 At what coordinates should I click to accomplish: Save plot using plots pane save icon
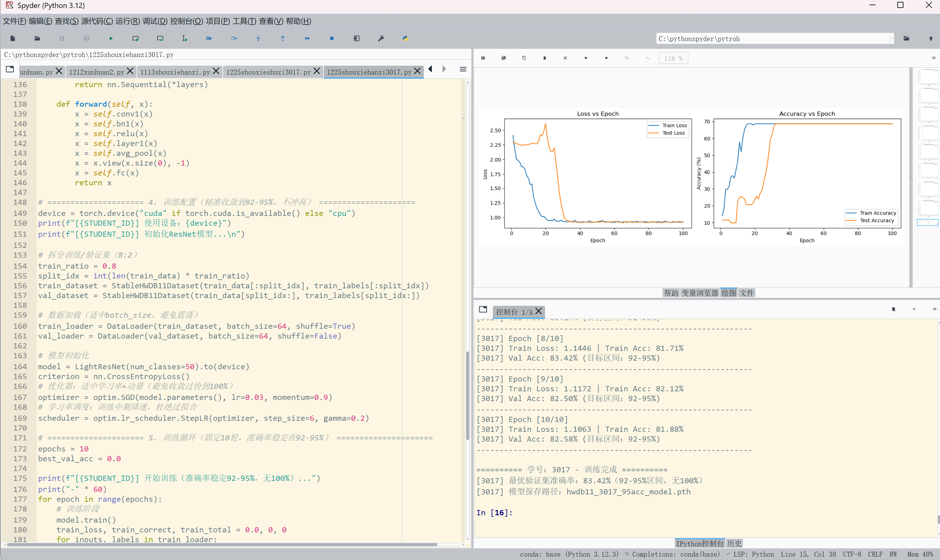point(483,58)
